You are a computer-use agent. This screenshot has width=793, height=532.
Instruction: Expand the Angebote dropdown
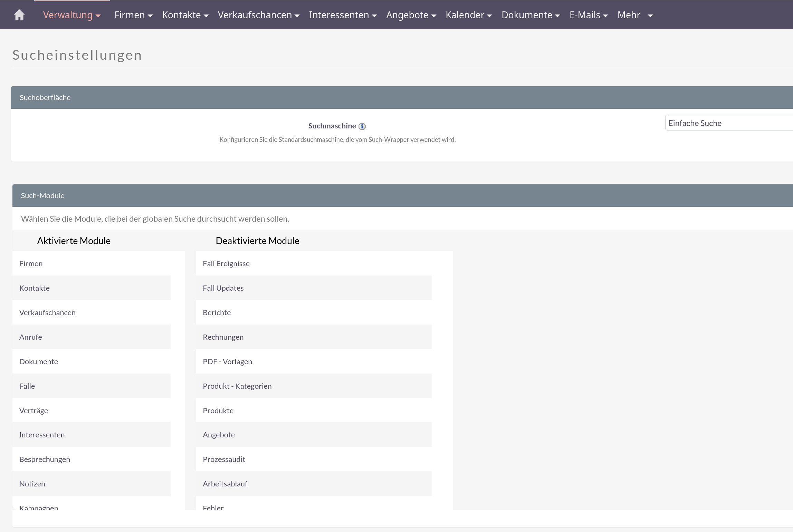click(x=411, y=15)
